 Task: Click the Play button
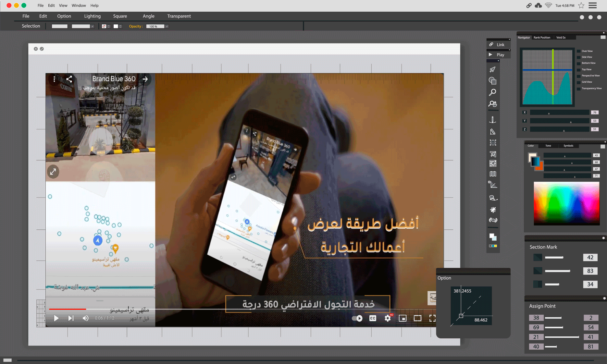pos(499,55)
